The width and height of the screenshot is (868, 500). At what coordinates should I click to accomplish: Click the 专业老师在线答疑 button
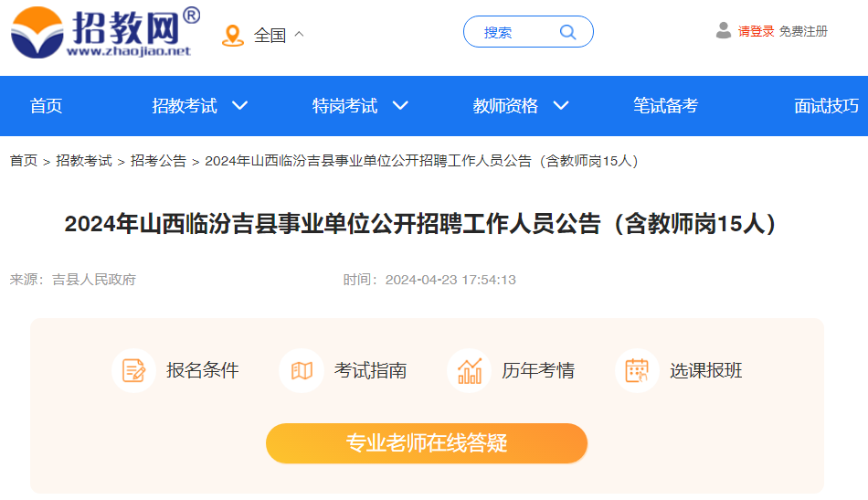tap(427, 443)
